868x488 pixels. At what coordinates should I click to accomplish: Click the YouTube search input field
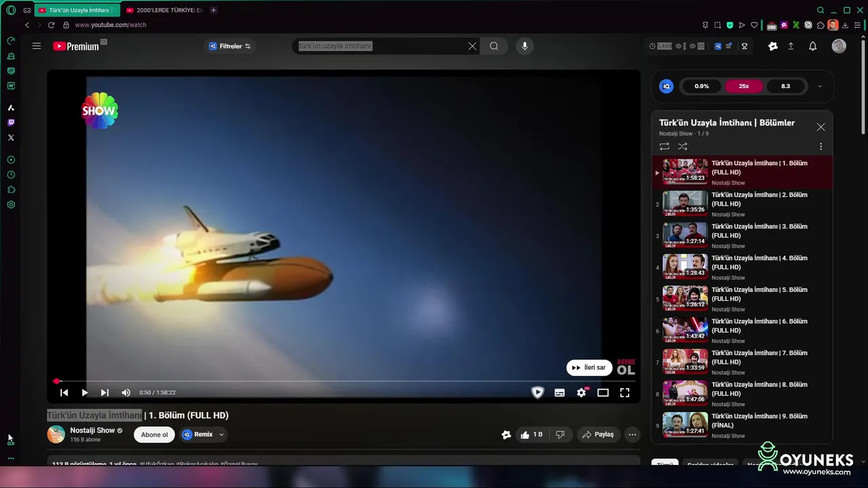click(x=381, y=46)
